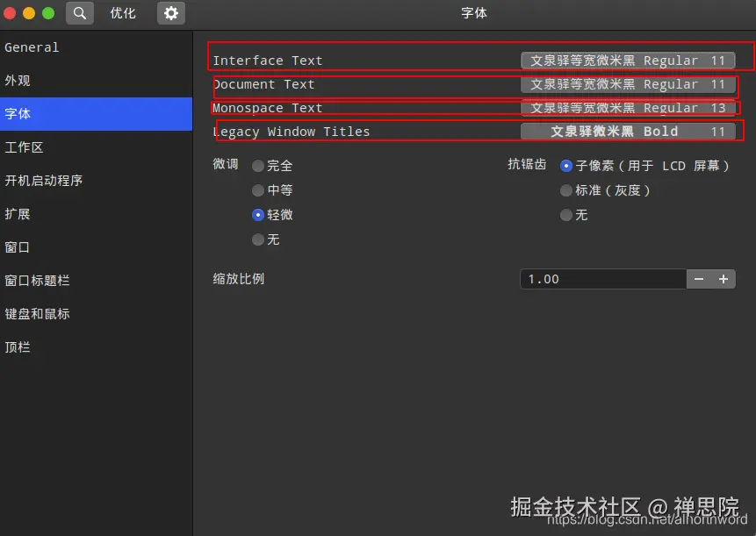Viewport: 756px width, 536px height.
Task: Select the 标准（灰度）antialiasing option
Action: click(x=566, y=190)
